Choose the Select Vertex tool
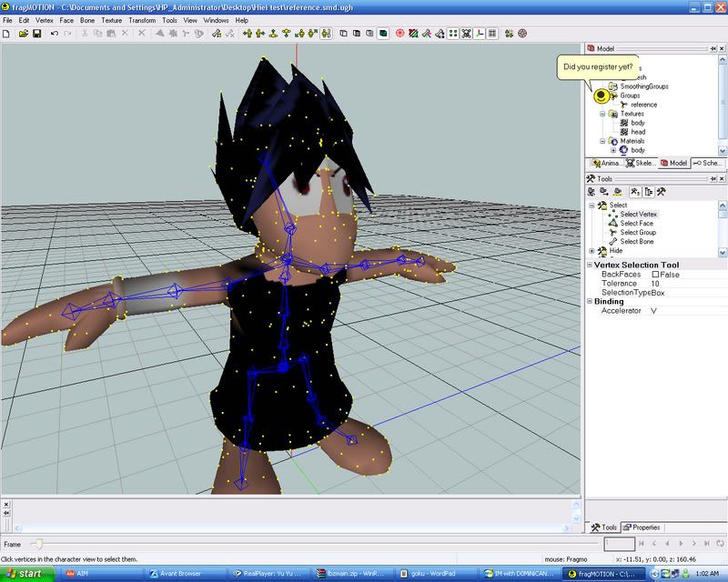 tap(639, 215)
